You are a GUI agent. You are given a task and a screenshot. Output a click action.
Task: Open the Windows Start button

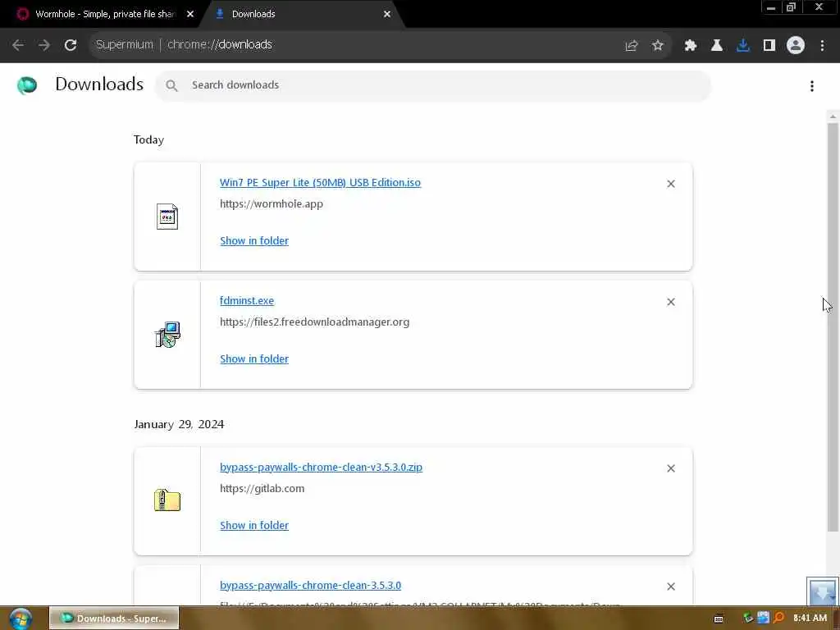coord(21,619)
